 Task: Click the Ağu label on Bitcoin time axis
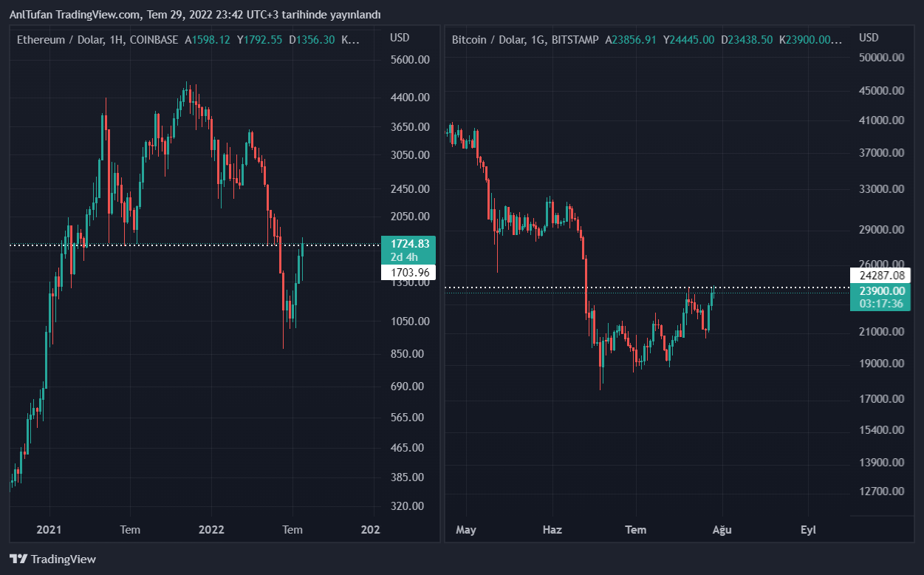pyautogui.click(x=722, y=530)
